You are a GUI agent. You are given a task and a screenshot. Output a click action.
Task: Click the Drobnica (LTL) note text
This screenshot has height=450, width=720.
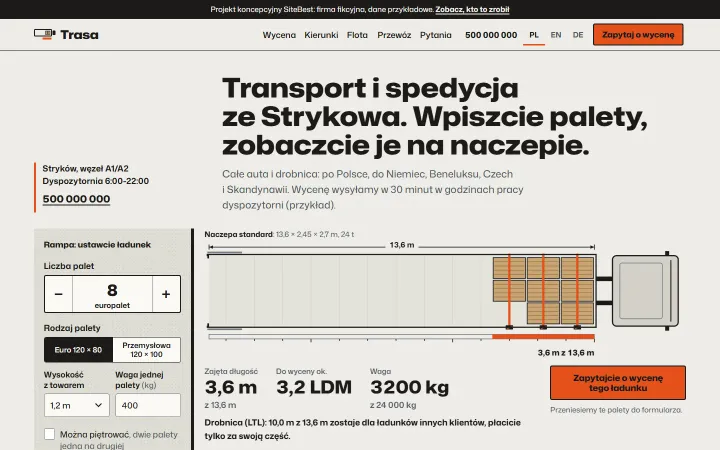[x=363, y=429]
